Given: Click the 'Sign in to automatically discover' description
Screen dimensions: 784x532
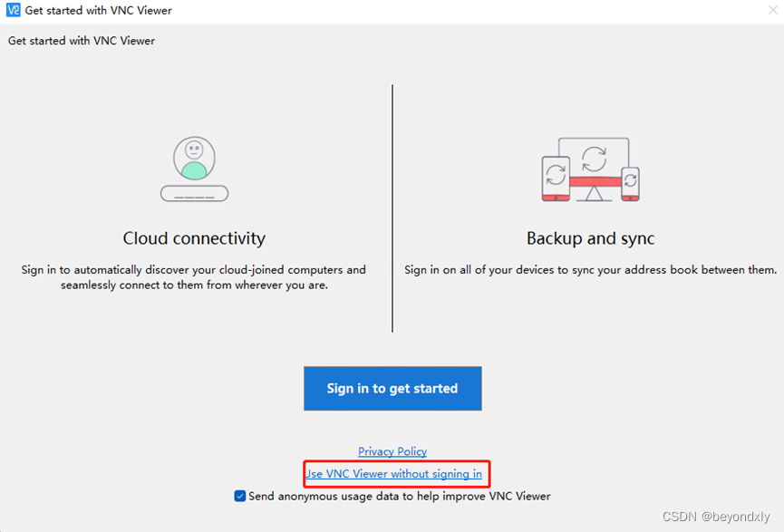Looking at the screenshot, I should click(x=194, y=277).
